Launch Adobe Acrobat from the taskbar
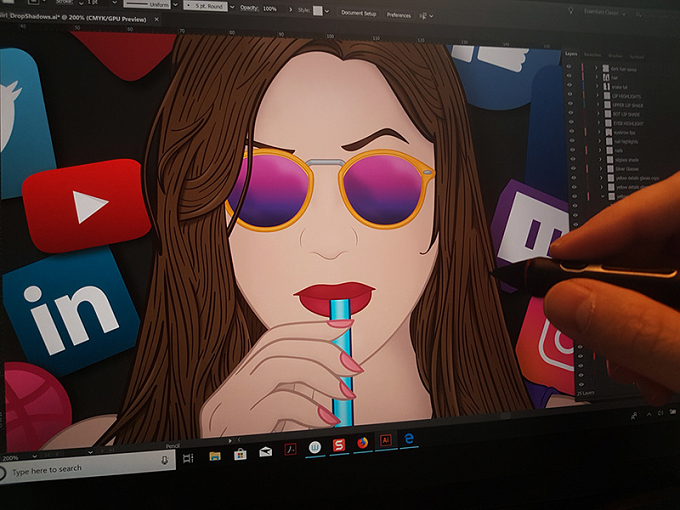The image size is (680, 510). click(x=290, y=449)
